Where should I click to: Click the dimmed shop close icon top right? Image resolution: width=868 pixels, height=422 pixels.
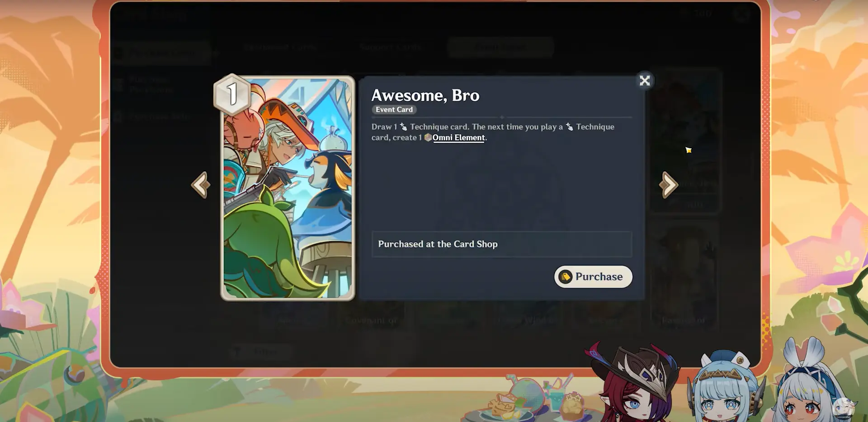[x=742, y=15]
